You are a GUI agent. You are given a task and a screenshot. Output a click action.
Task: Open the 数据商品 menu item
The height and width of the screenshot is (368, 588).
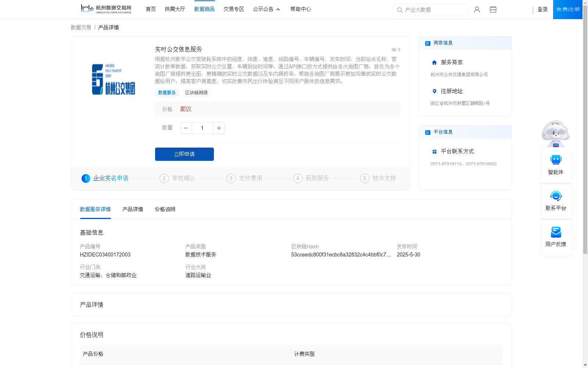click(x=204, y=9)
